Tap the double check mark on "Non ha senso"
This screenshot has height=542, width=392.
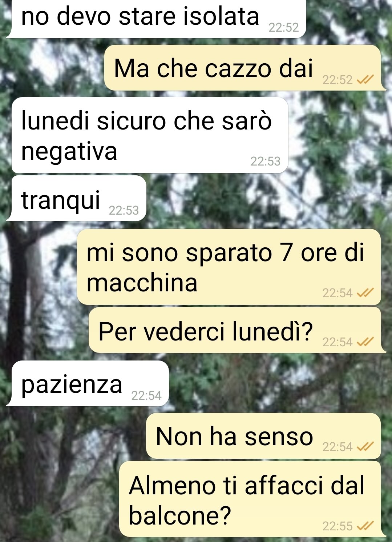click(x=365, y=447)
